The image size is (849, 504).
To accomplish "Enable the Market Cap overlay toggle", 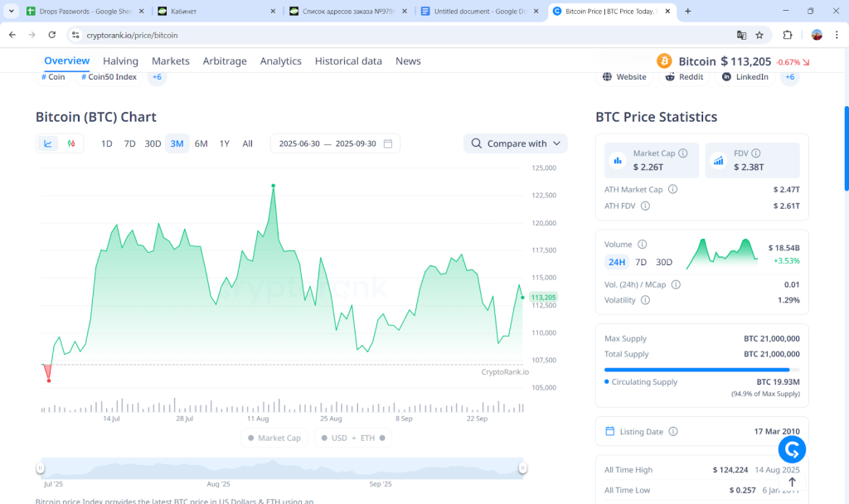I will tap(274, 437).
